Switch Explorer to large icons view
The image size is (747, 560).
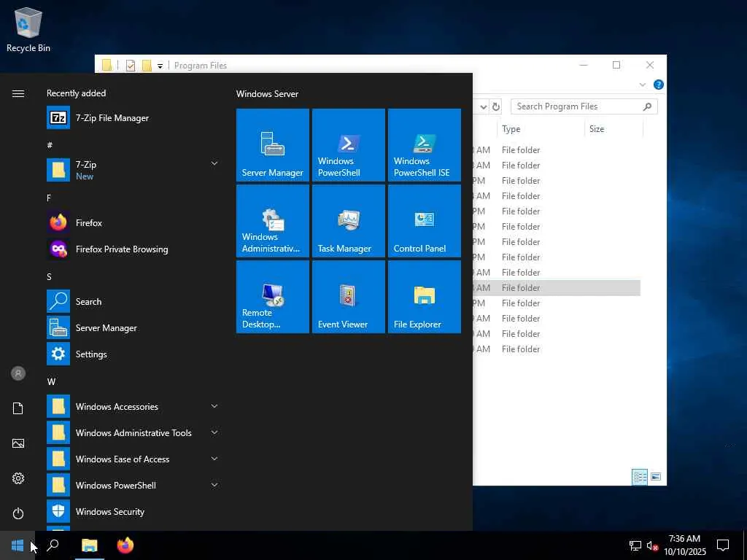click(x=656, y=477)
